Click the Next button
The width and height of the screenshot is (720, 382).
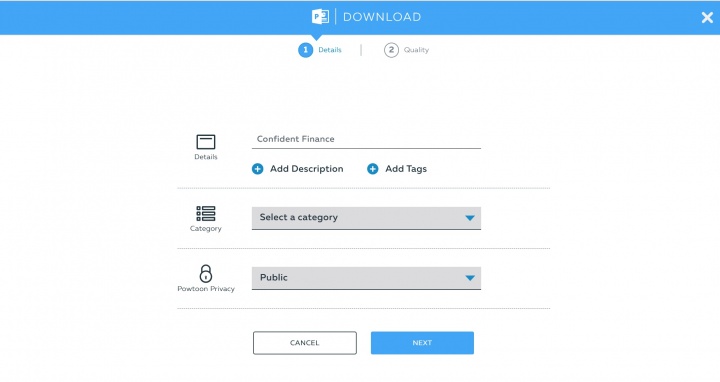(422, 343)
